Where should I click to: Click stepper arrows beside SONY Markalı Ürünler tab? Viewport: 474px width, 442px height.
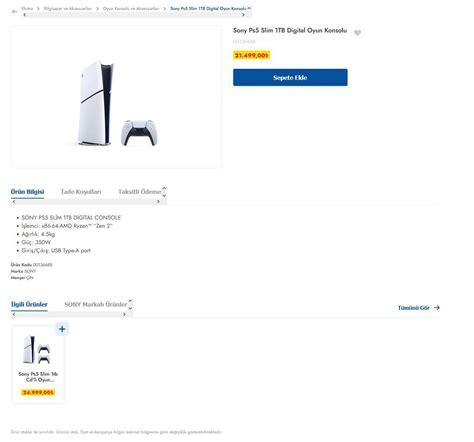point(130,305)
